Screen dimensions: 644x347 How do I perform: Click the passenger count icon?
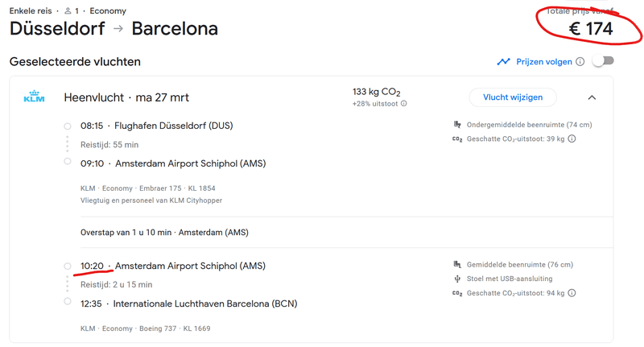[68, 11]
